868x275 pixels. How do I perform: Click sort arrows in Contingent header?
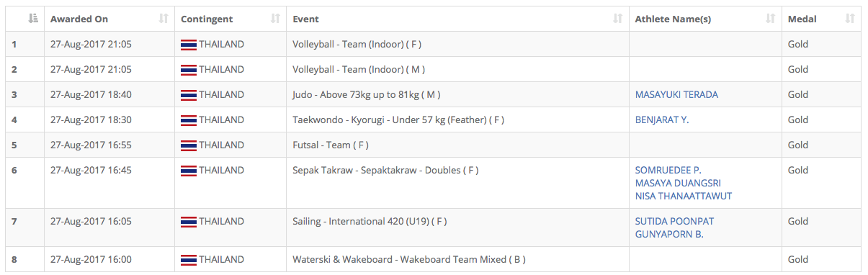tap(275, 19)
